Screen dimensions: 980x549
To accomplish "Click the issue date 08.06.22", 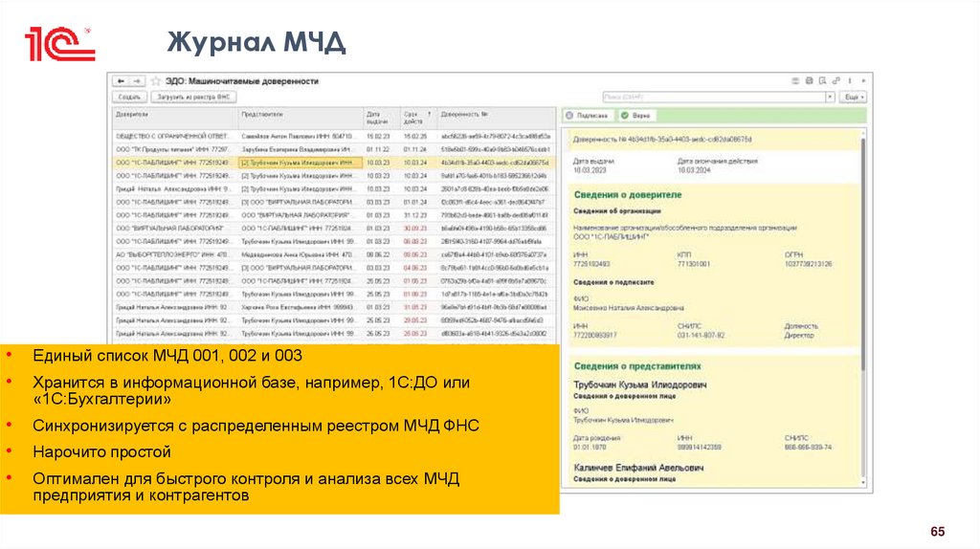I will pyautogui.click(x=378, y=254).
